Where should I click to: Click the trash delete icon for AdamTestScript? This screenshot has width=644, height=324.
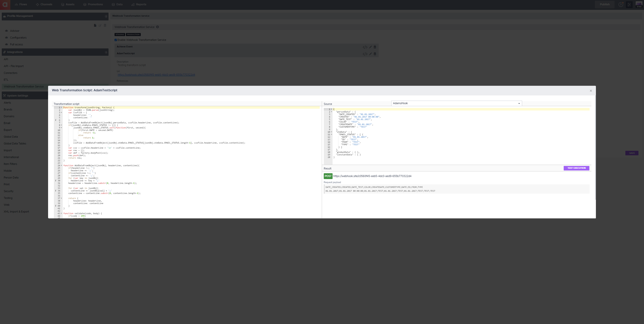coord(375,54)
